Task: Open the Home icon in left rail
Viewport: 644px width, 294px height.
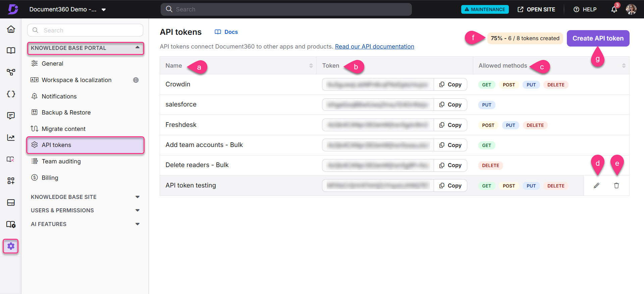Action: pyautogui.click(x=11, y=29)
